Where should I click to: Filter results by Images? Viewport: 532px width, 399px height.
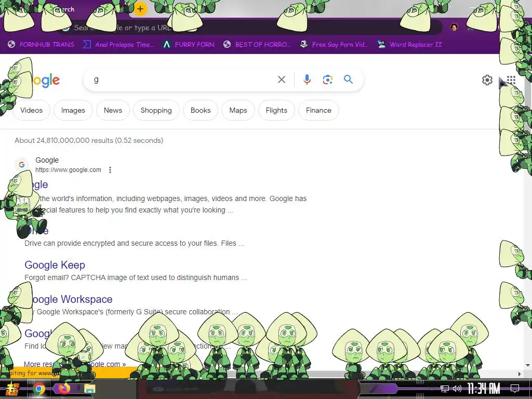tap(73, 110)
